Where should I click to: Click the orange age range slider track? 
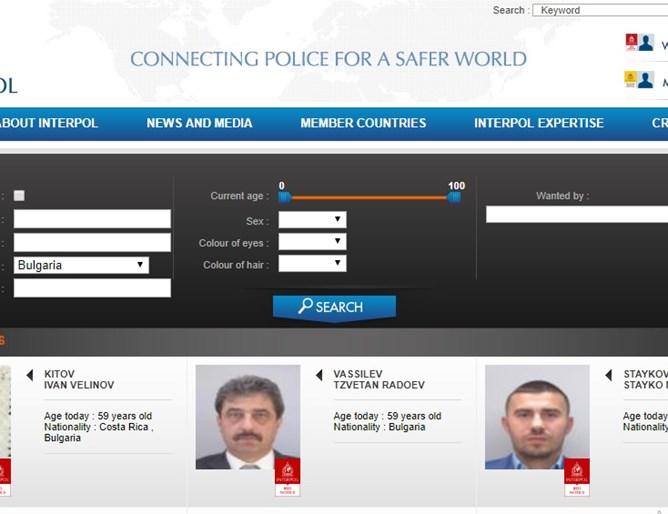click(x=369, y=198)
